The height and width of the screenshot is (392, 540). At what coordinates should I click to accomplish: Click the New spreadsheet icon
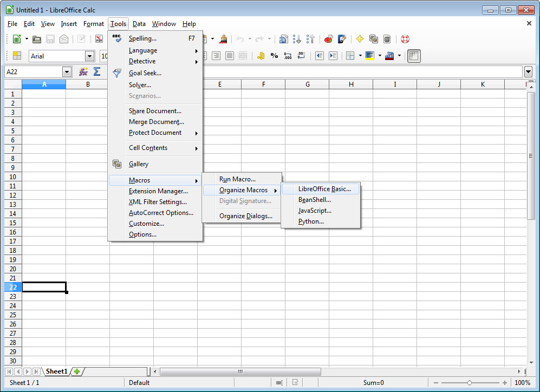tap(17, 39)
